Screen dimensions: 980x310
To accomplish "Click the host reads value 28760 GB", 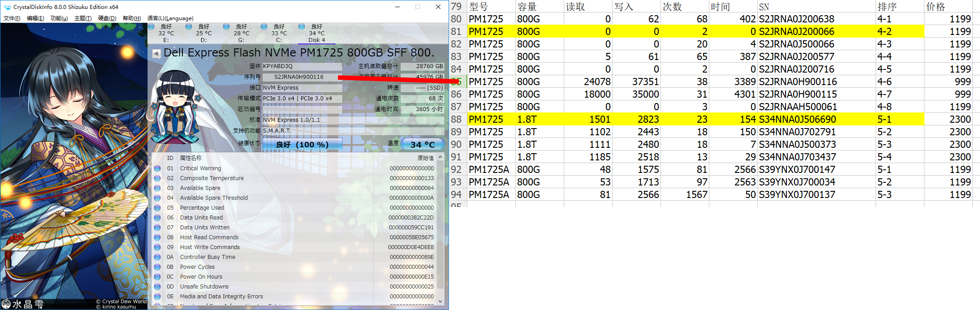I will click(423, 66).
